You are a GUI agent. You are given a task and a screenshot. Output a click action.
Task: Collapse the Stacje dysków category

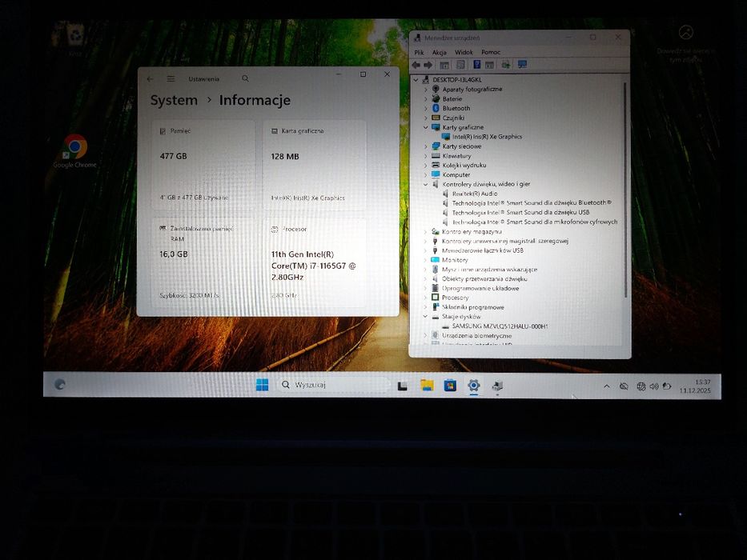(x=425, y=317)
